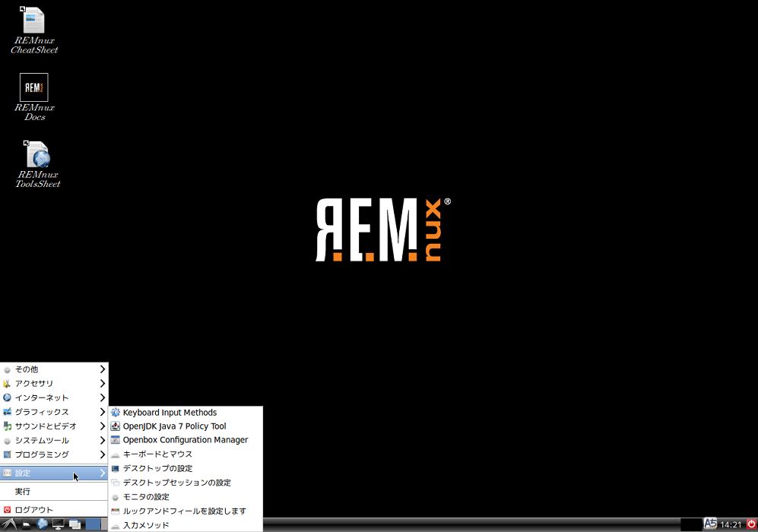The image size is (758, 532).
Task: Click the 14:21 clock in the taskbar
Action: pos(731,524)
